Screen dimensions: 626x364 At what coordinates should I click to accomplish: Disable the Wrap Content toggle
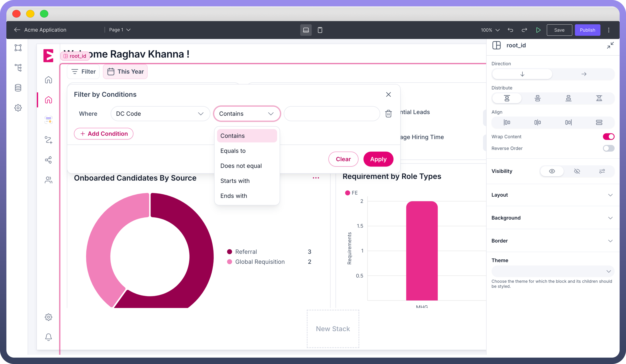(x=608, y=136)
